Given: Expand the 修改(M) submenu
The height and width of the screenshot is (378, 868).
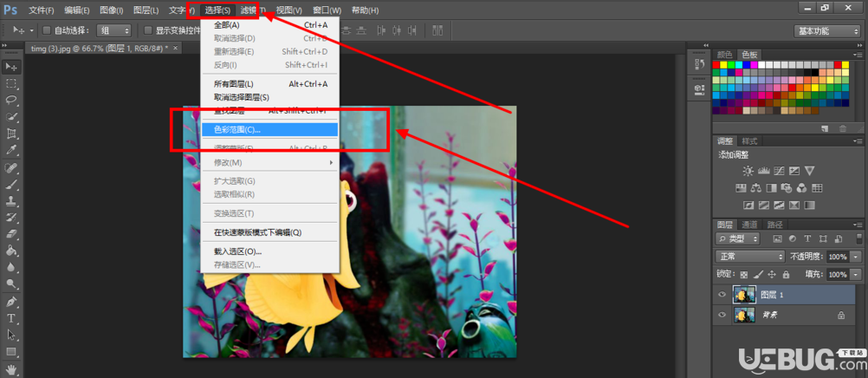Looking at the screenshot, I should [x=269, y=162].
